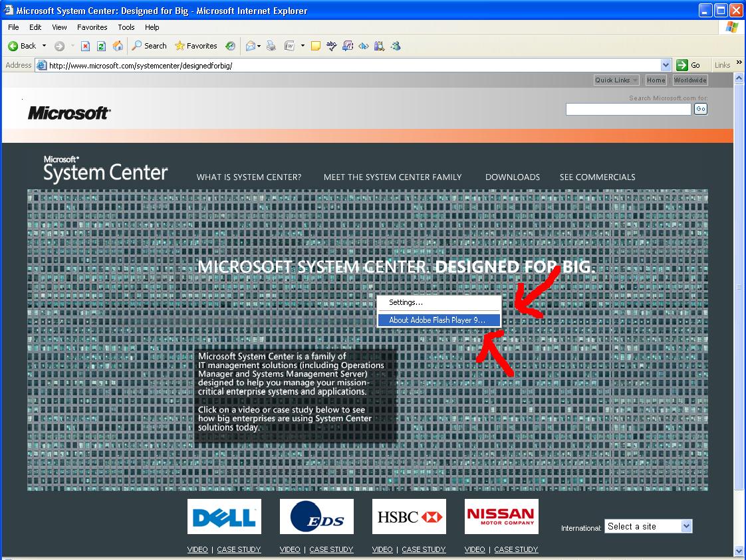Stop loading with the red X icon
746x560 pixels.
tap(85, 46)
